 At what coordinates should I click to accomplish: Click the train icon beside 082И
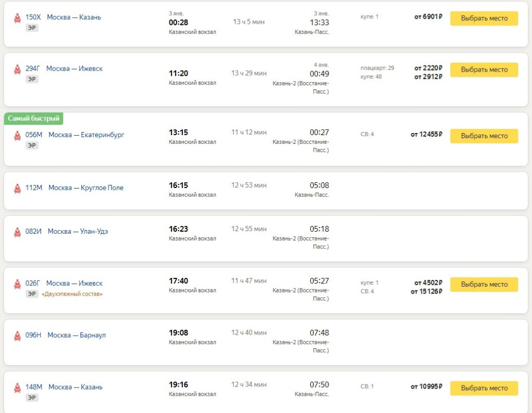pyautogui.click(x=18, y=232)
